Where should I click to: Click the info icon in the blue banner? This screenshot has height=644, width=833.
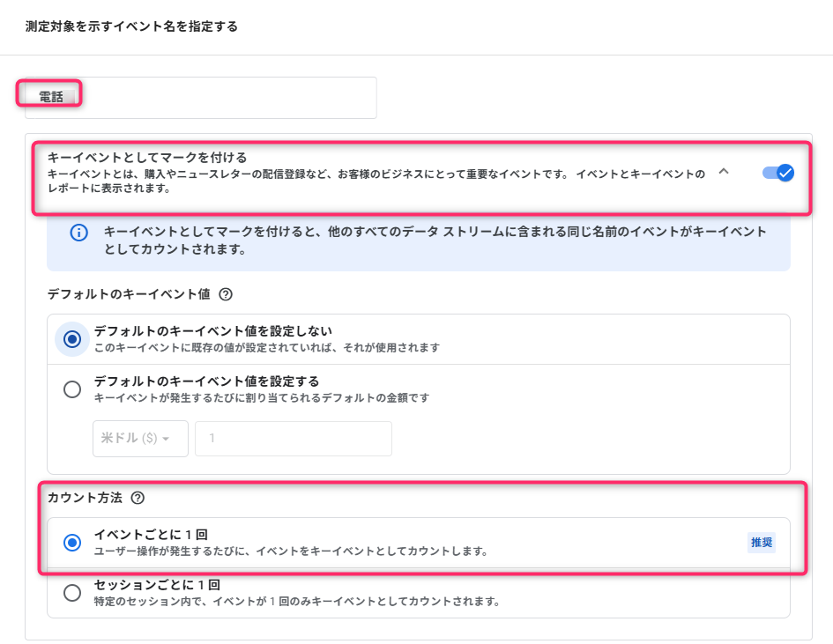(x=79, y=233)
